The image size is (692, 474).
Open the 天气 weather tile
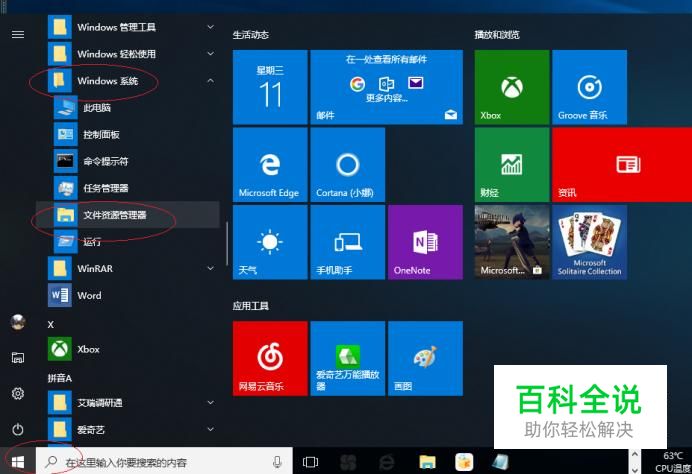pos(270,242)
